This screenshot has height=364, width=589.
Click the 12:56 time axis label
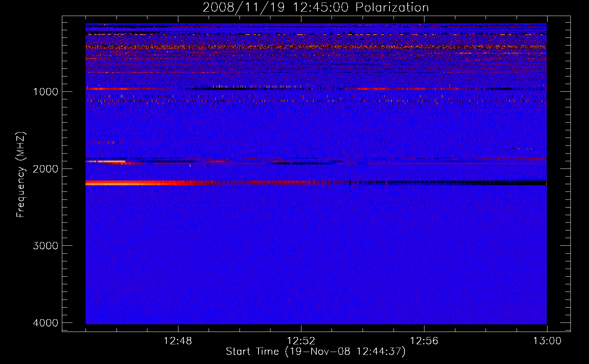(x=424, y=341)
